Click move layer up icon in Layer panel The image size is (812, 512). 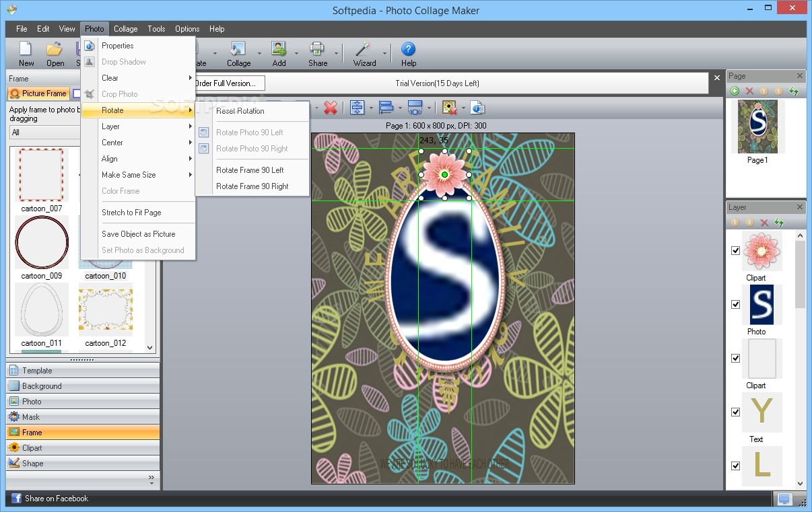pos(735,222)
